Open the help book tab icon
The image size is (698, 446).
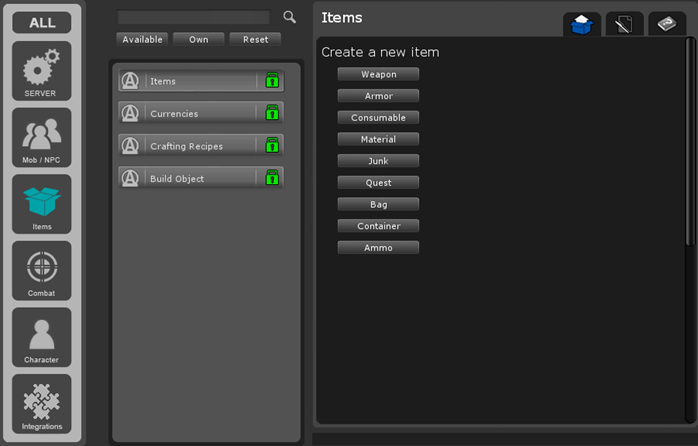pyautogui.click(x=667, y=24)
